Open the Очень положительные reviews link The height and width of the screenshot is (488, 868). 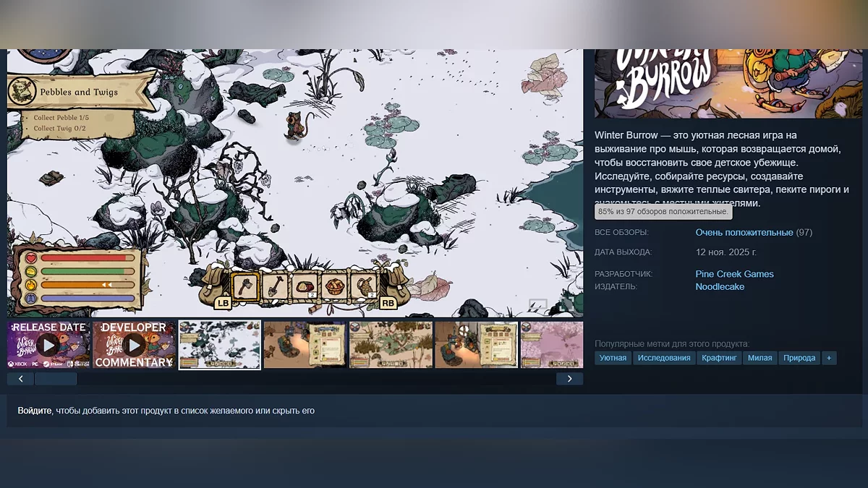(x=744, y=233)
